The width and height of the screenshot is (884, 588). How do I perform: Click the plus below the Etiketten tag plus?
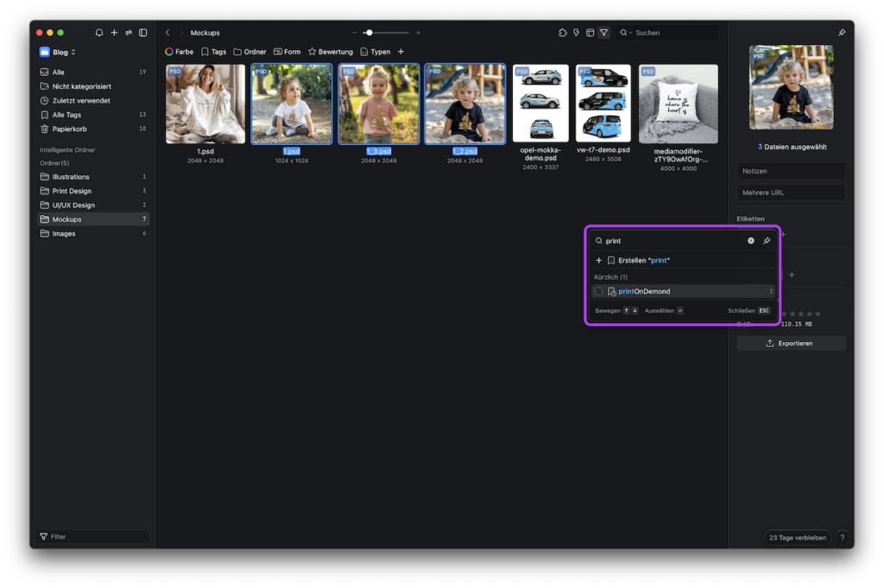coord(792,275)
